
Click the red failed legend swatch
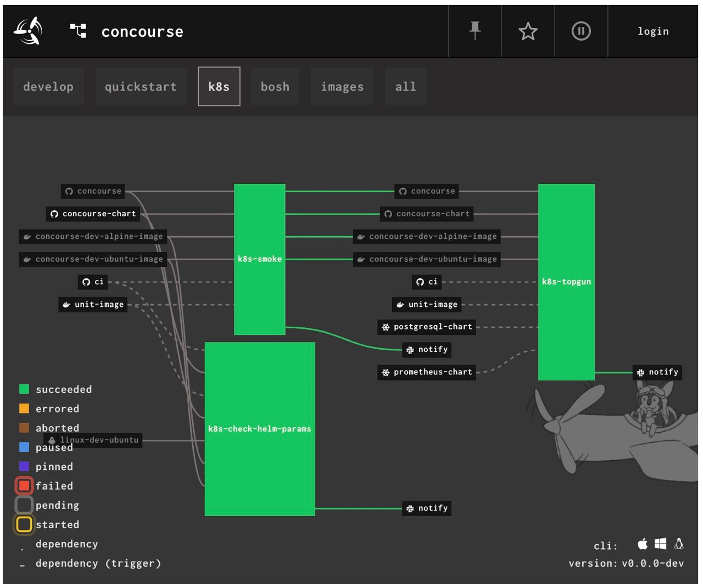[24, 485]
